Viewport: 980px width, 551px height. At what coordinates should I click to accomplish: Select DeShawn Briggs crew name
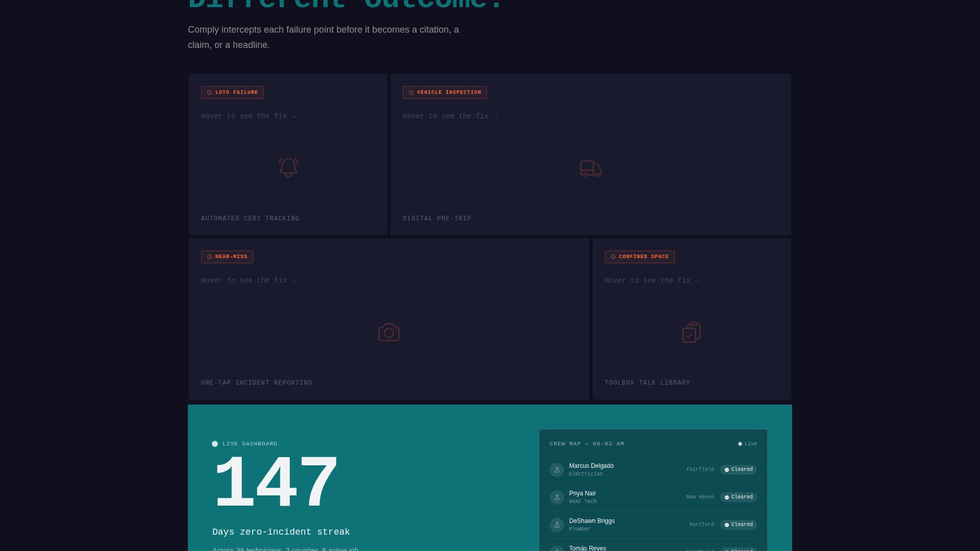[x=592, y=521]
